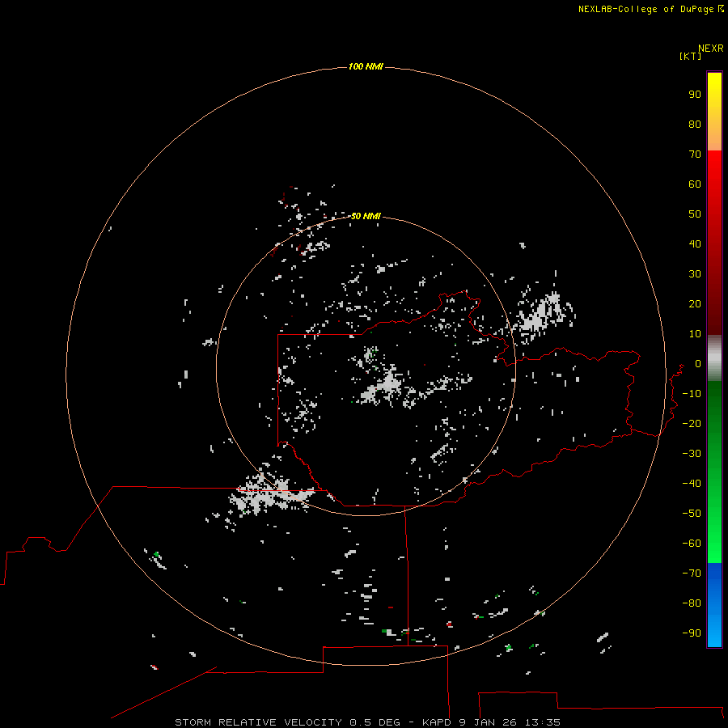Click the KAPD station identifier in the caption
The width and height of the screenshot is (728, 728).
coord(438,722)
